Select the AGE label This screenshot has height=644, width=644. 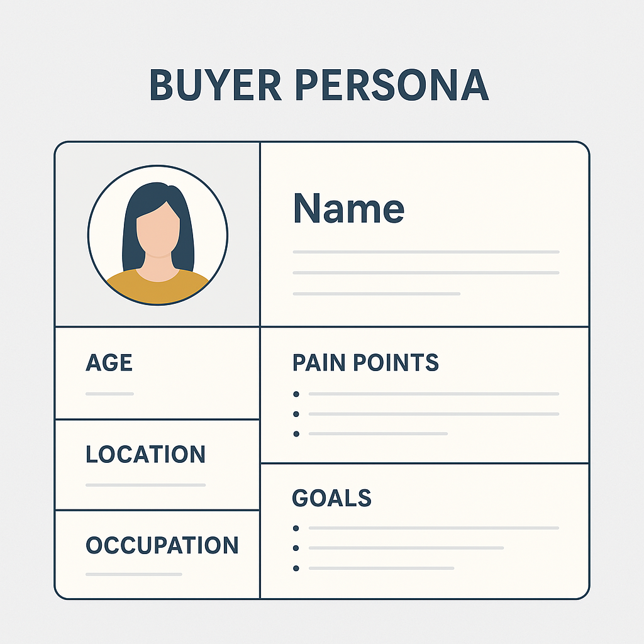pos(109,363)
